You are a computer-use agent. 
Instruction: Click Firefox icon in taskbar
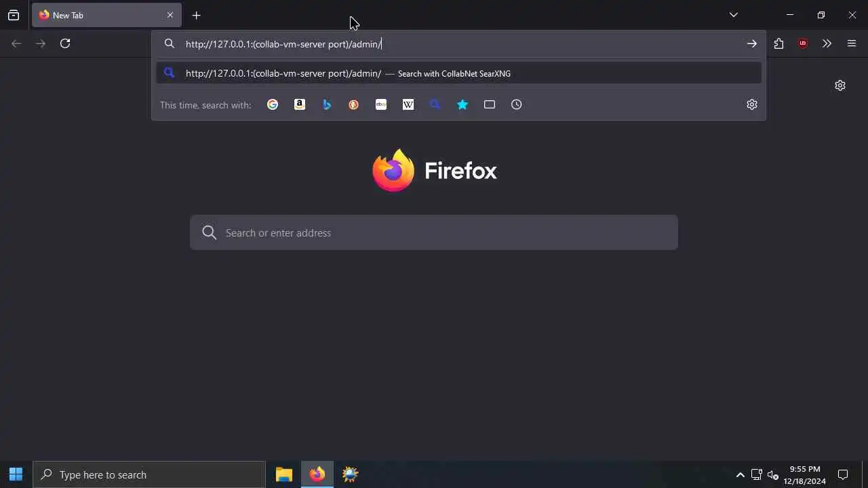tap(317, 474)
